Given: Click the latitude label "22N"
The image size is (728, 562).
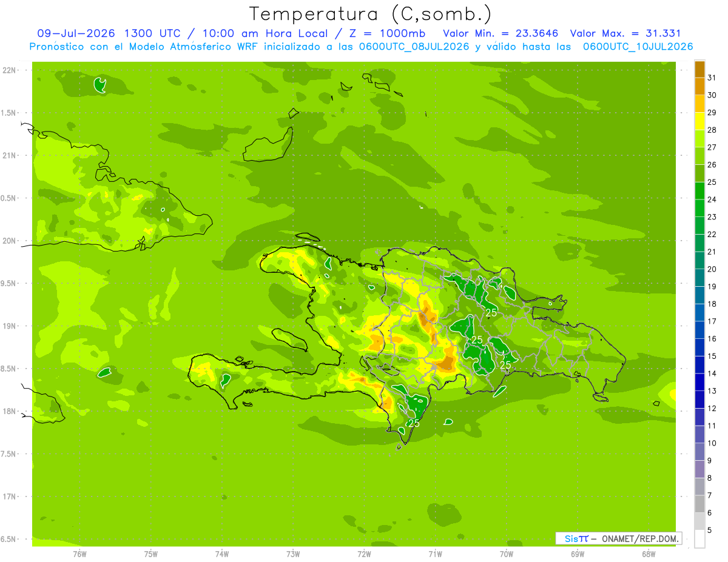Looking at the screenshot, I should [x=8, y=70].
